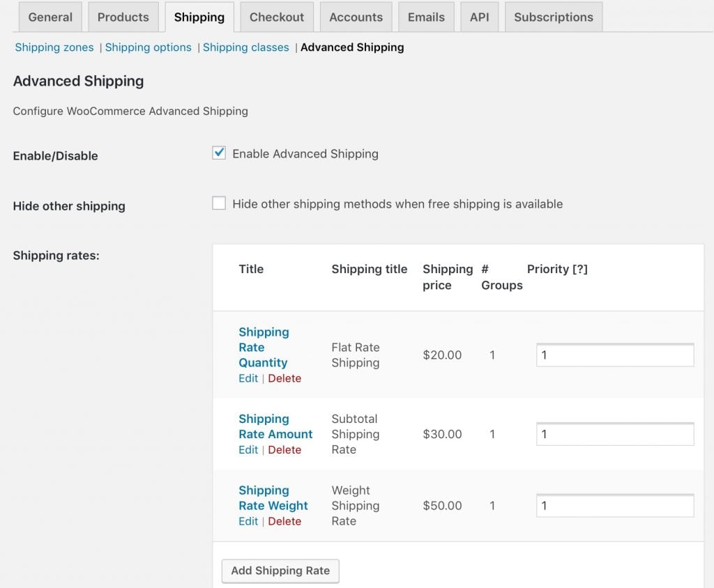Open the General settings tab

tap(50, 17)
